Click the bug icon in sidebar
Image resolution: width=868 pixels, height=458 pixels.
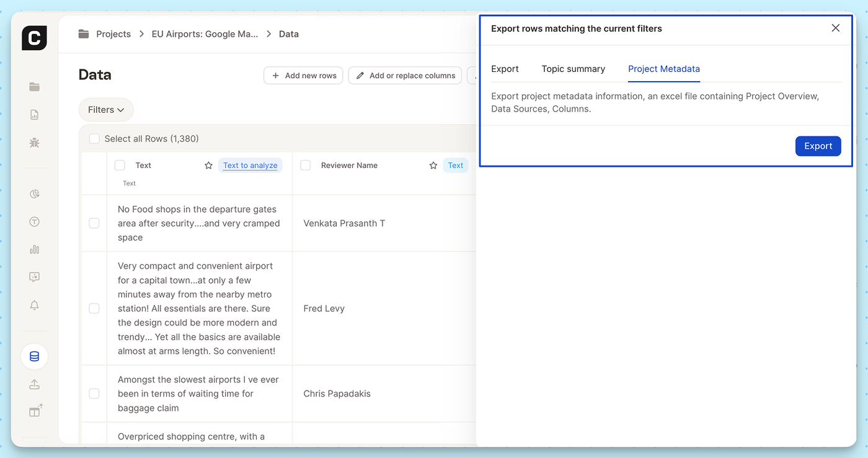(x=34, y=143)
